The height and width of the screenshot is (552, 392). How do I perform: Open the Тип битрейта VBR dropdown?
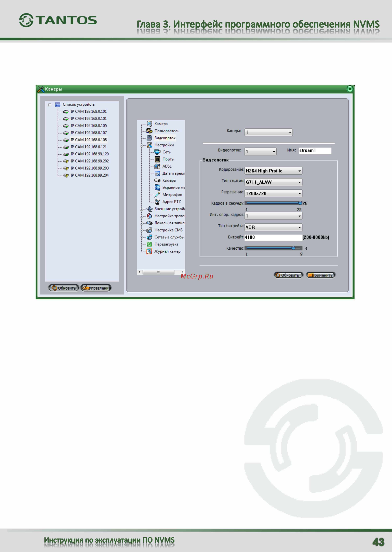point(273,227)
